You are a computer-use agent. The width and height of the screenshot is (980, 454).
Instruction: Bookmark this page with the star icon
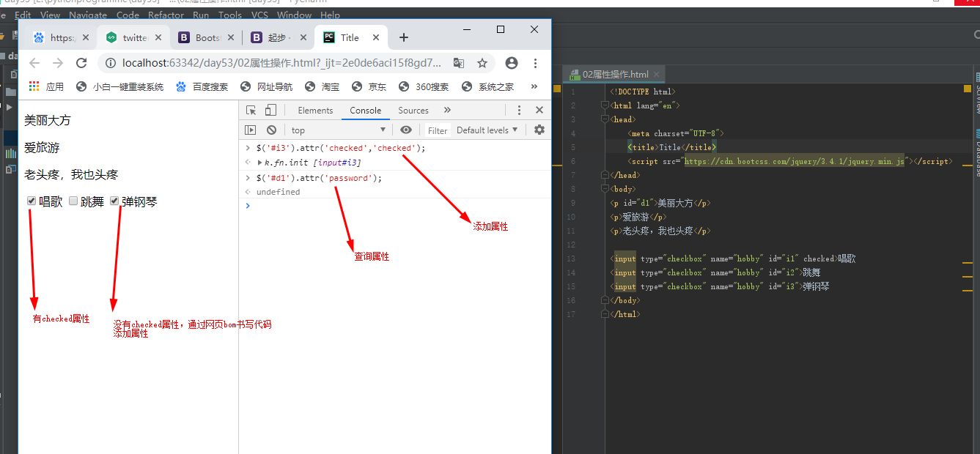pyautogui.click(x=482, y=63)
